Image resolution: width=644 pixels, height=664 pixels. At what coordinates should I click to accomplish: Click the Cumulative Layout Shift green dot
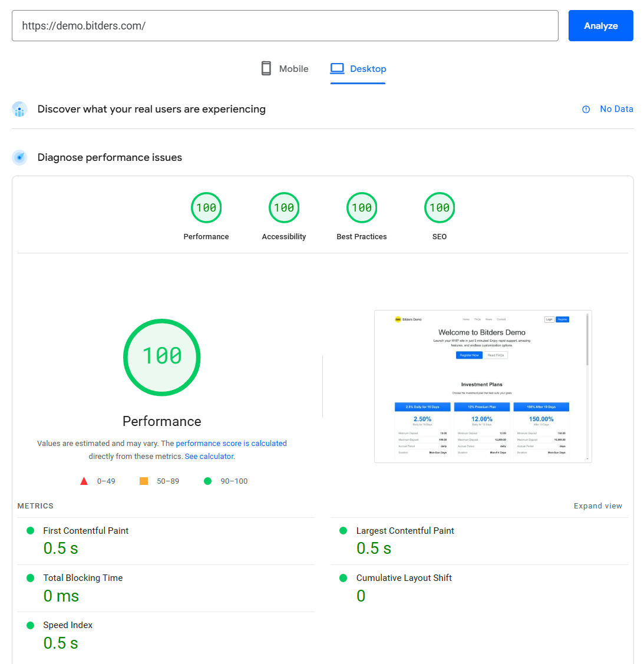pos(344,578)
